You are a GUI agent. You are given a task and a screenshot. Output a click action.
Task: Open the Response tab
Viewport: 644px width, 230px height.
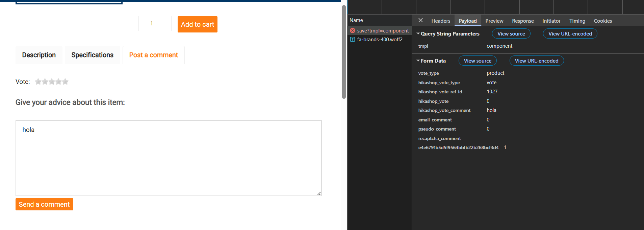pyautogui.click(x=523, y=21)
